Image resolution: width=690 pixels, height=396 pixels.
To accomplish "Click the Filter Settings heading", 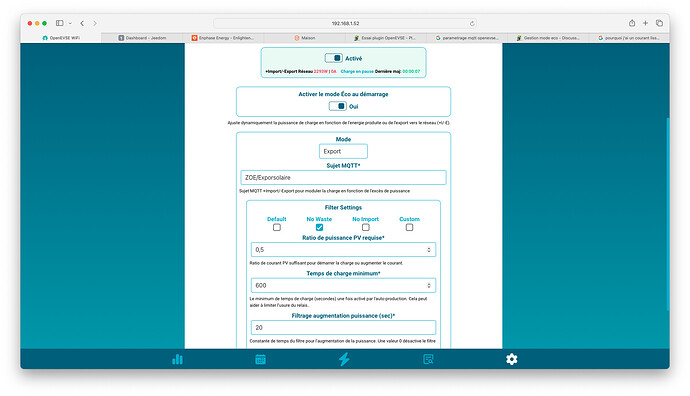I will [343, 208].
